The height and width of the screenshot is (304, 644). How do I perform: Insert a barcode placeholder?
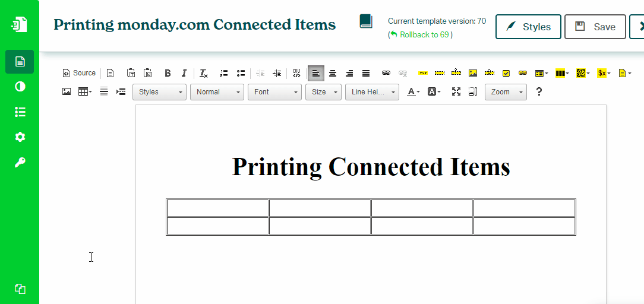click(561, 74)
